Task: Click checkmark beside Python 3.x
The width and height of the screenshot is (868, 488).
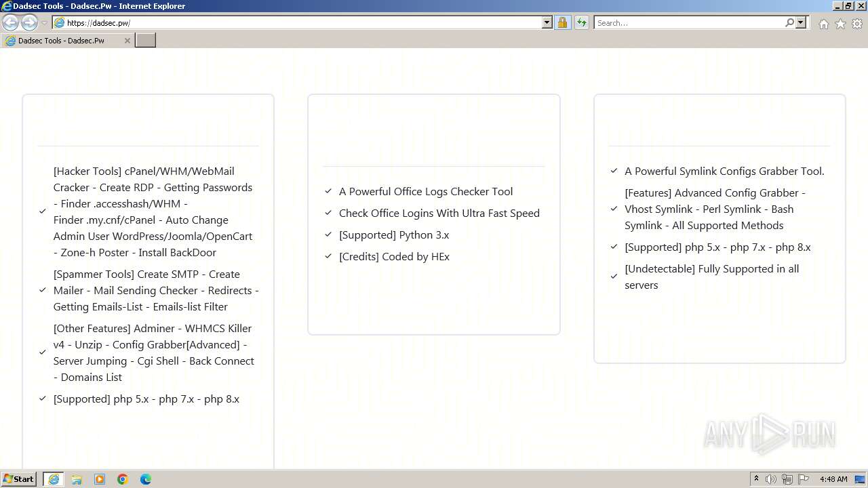Action: pyautogui.click(x=328, y=235)
